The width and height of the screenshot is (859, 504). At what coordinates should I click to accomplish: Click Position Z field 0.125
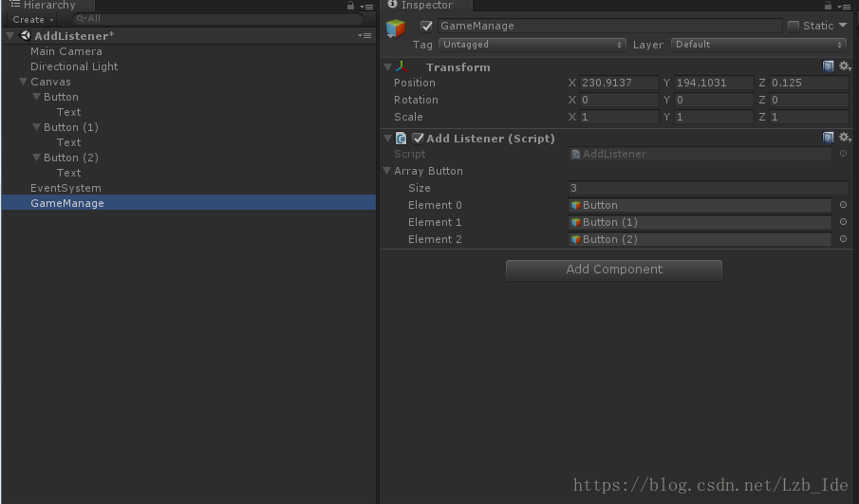click(809, 83)
